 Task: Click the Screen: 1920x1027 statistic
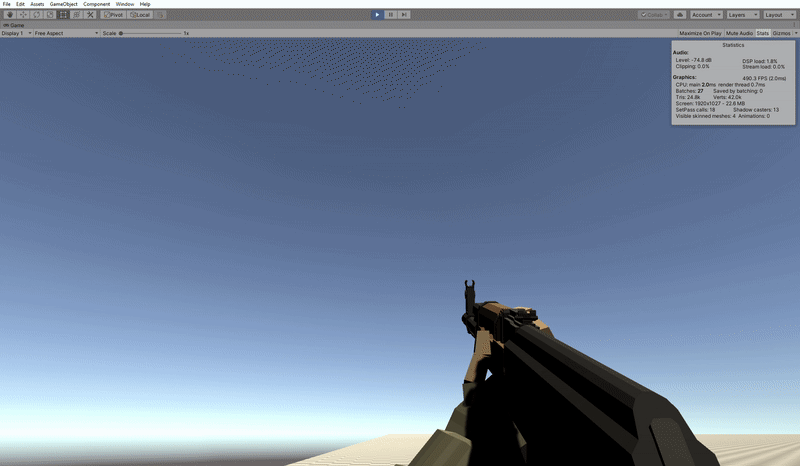click(710, 104)
